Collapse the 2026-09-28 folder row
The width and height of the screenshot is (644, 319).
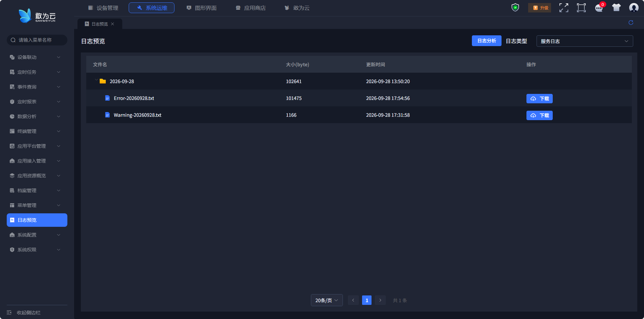pyautogui.click(x=96, y=80)
